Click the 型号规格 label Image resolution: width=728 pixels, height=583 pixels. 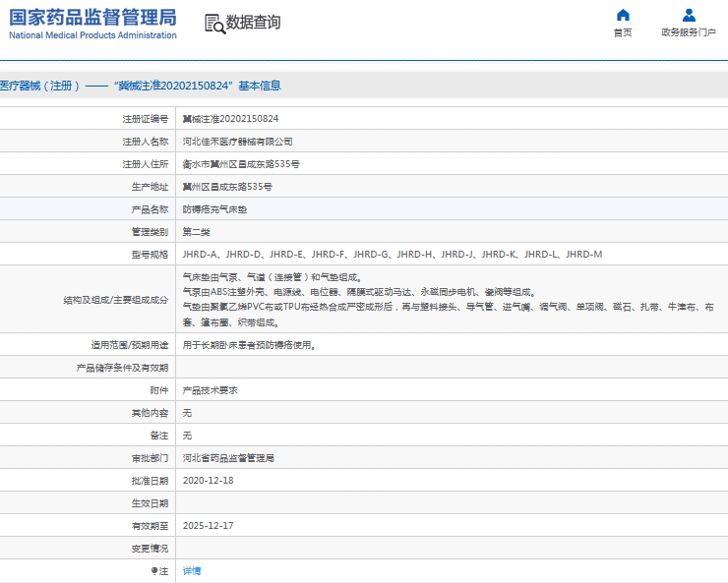click(x=150, y=255)
